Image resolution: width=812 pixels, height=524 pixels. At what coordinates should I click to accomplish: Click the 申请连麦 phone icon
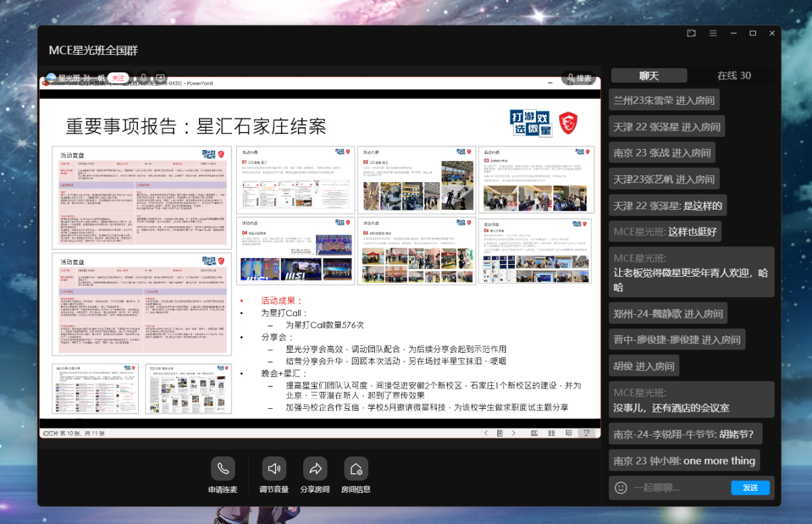point(223,468)
